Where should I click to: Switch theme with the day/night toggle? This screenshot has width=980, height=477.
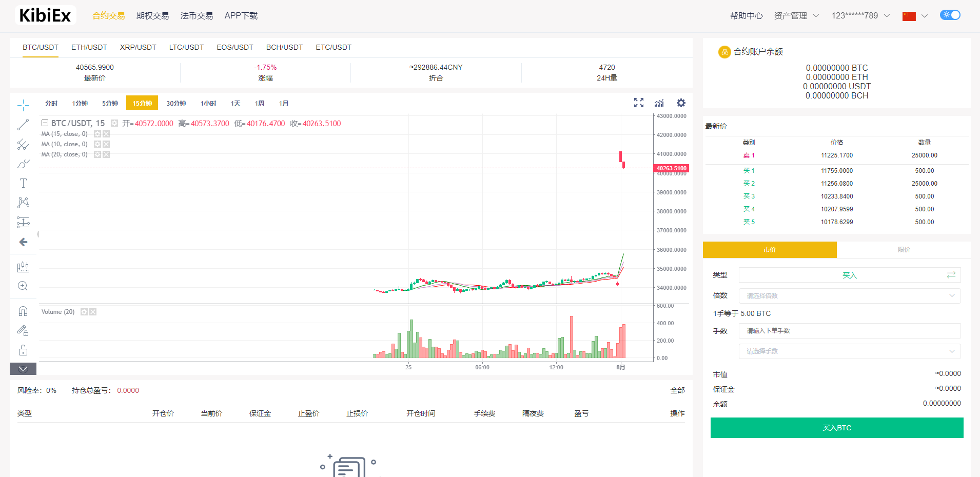(950, 15)
